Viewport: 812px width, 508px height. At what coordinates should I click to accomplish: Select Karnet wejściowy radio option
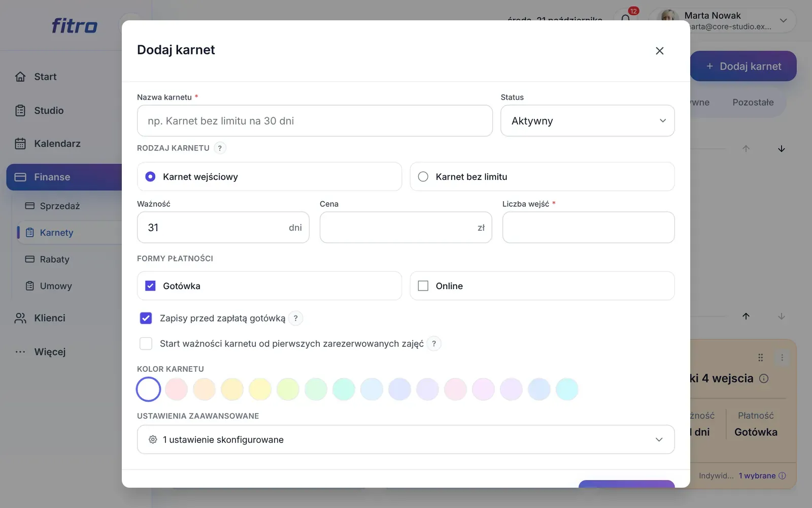150,177
